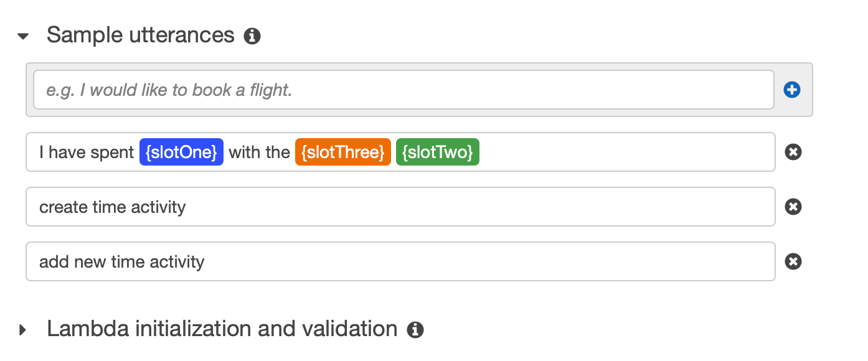Select the green {slotTwo} tag
Image resolution: width=868 pixels, height=361 pixels.
438,152
